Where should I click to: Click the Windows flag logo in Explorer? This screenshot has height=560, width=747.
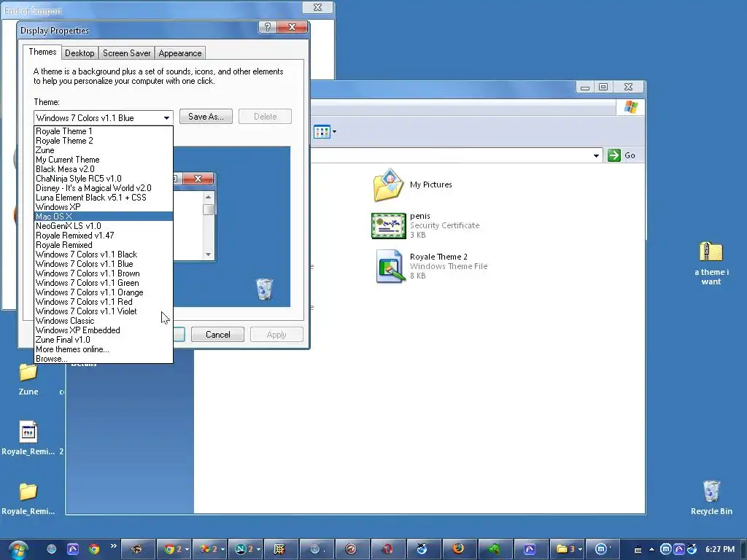click(631, 107)
